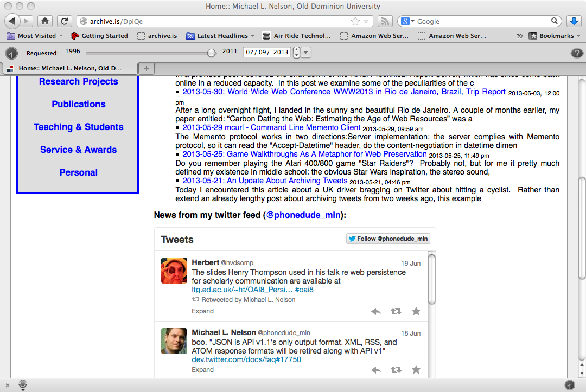Viewport: 586px width, 392px height.
Task: Open help question mark icon
Action: pos(577,53)
